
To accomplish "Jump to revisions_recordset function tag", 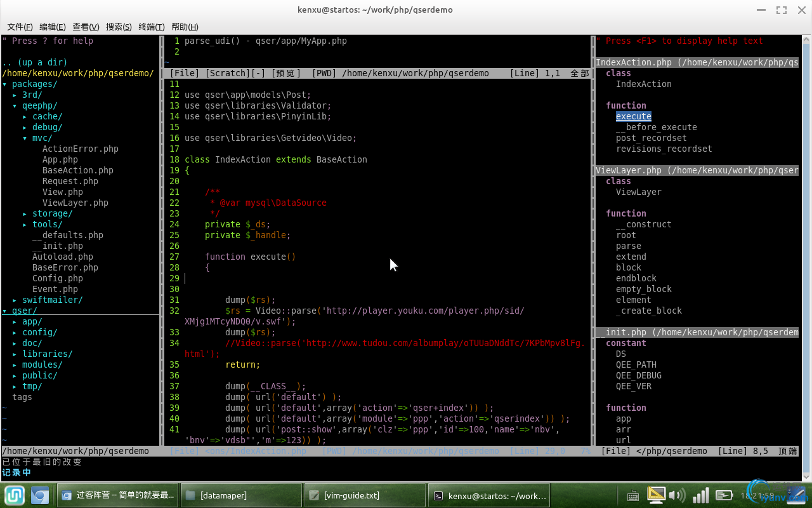I will point(664,149).
